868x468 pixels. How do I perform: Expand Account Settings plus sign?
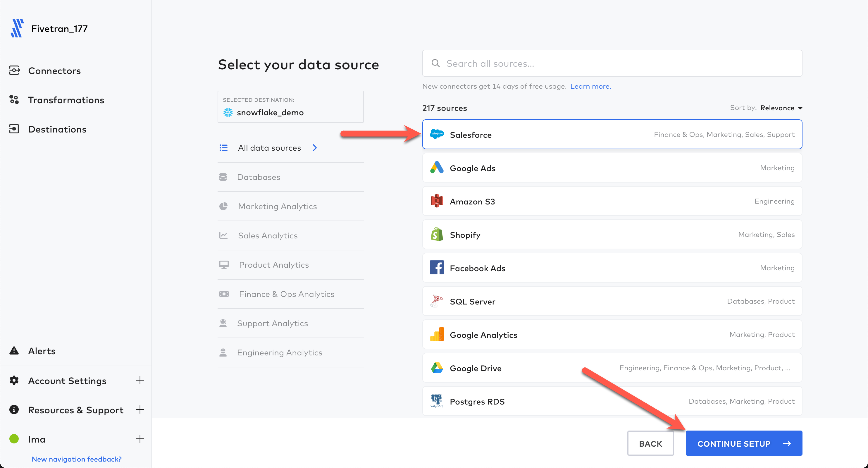pos(140,381)
